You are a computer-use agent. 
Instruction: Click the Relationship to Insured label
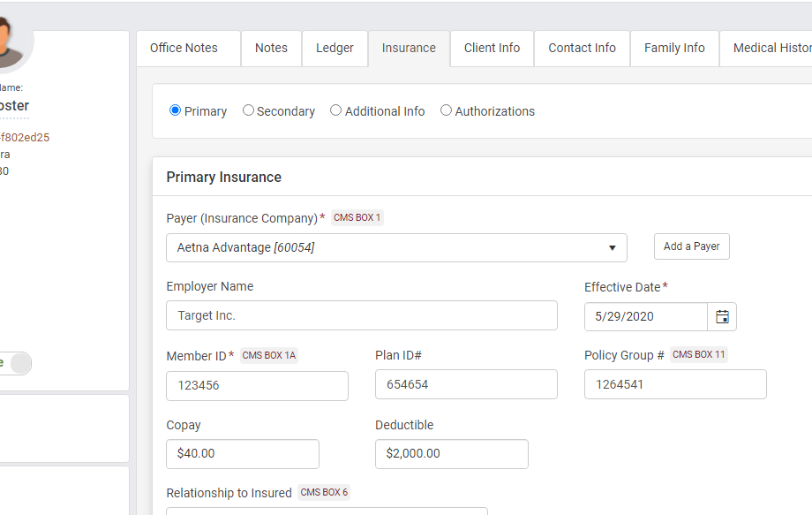tap(229, 493)
